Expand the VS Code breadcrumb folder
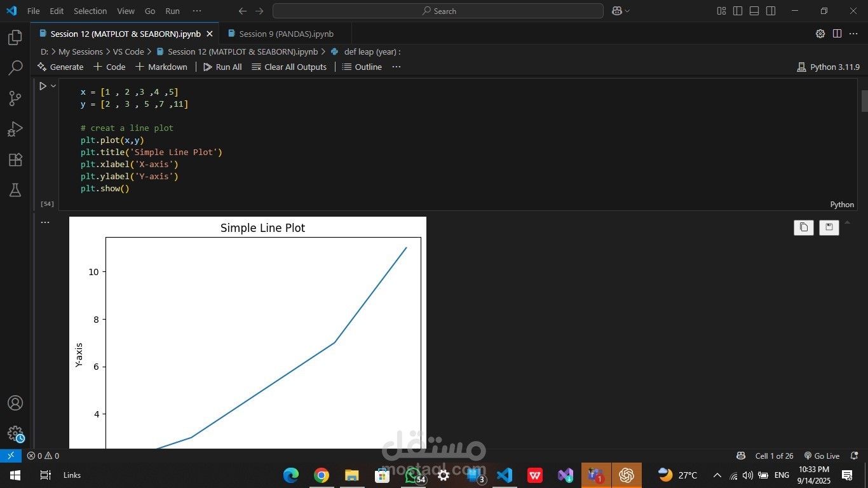This screenshot has width=868, height=488. [128, 51]
